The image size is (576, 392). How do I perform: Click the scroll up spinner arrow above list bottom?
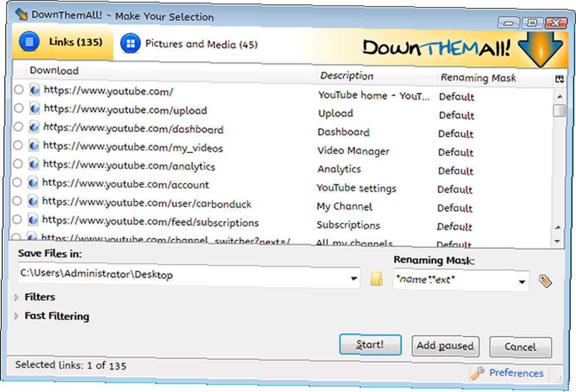click(x=558, y=227)
